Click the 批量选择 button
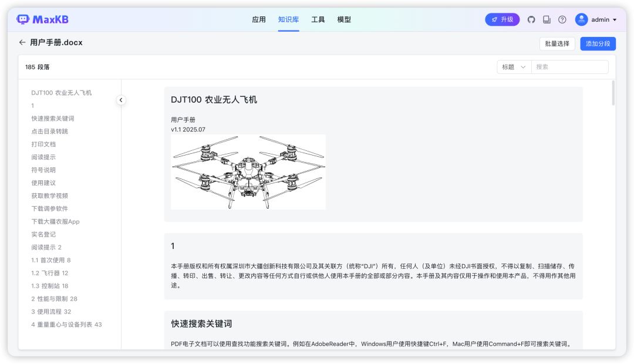This screenshot has width=634, height=364. pyautogui.click(x=557, y=43)
